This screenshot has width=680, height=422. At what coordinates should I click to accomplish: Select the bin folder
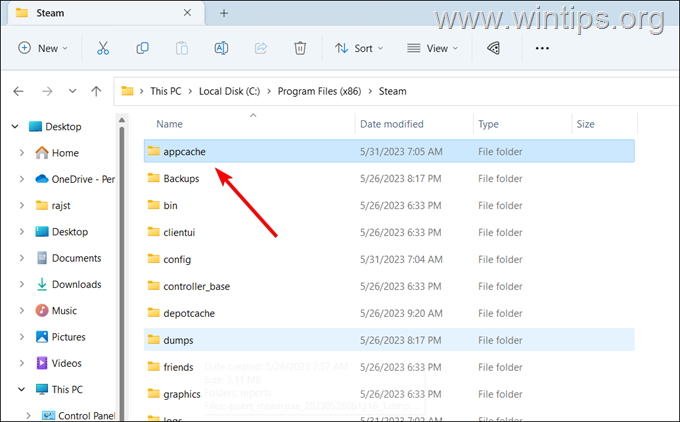coord(389,205)
